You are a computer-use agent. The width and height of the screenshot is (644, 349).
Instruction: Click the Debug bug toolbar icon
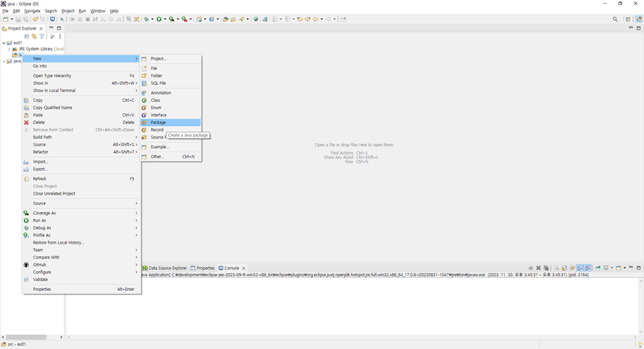pyautogui.click(x=146, y=19)
